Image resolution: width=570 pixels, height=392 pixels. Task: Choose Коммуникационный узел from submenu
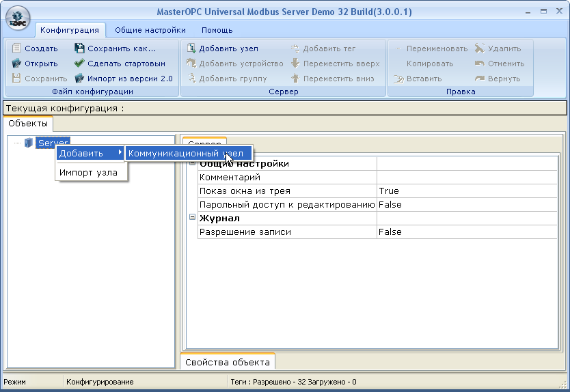[189, 153]
